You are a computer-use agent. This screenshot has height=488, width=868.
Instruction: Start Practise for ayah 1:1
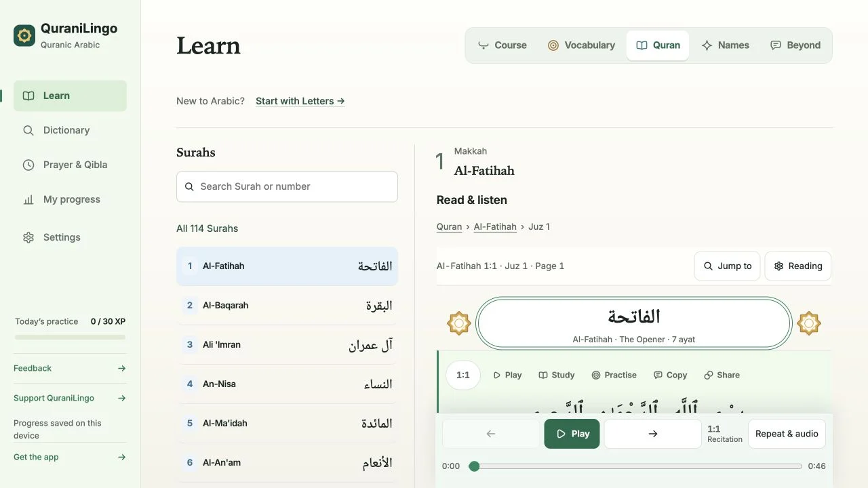(614, 375)
